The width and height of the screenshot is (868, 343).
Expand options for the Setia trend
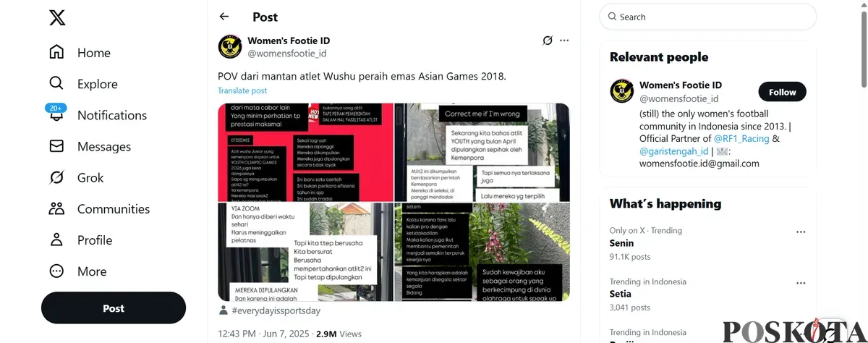pos(801,283)
